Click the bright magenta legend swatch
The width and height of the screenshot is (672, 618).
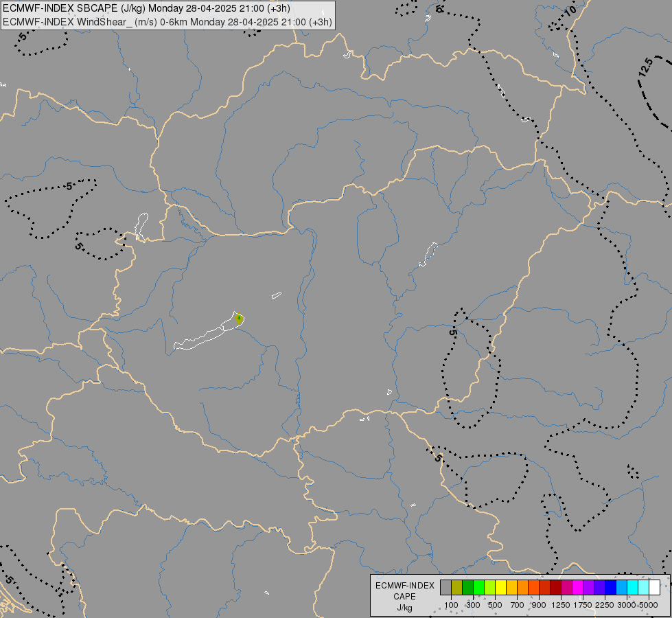pyautogui.click(x=578, y=588)
